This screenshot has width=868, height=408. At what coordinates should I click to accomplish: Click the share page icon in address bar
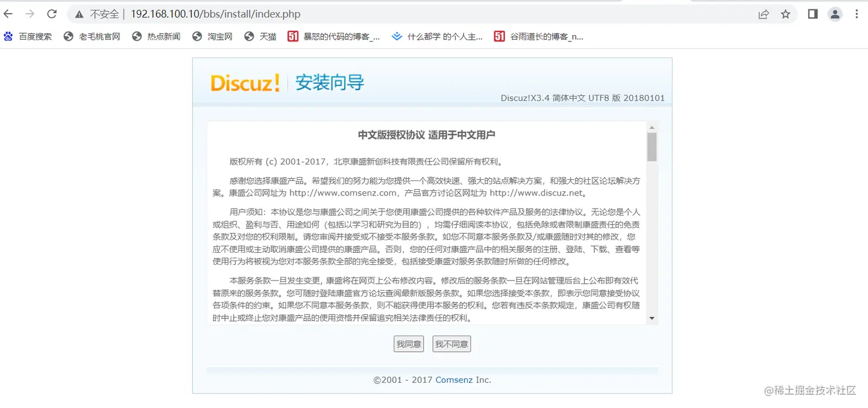[764, 14]
